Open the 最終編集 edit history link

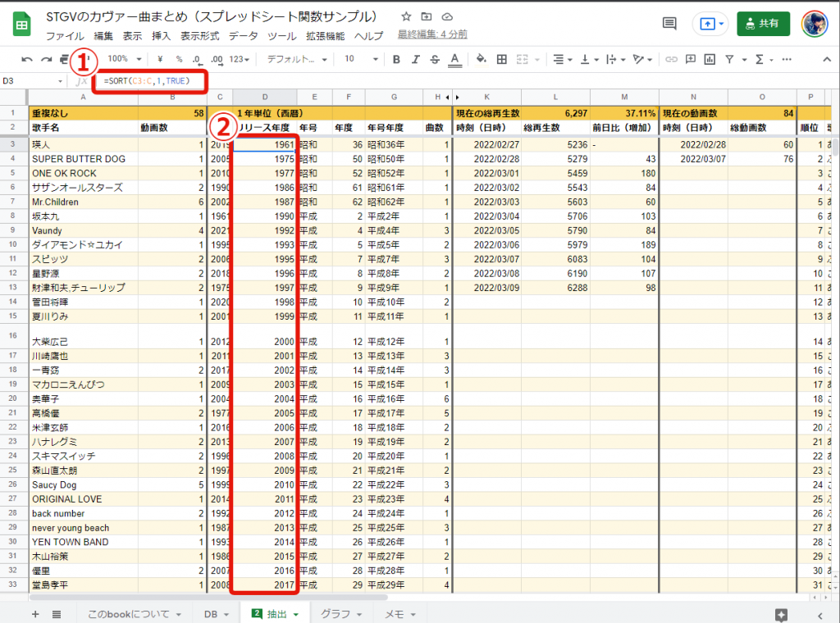[x=432, y=34]
